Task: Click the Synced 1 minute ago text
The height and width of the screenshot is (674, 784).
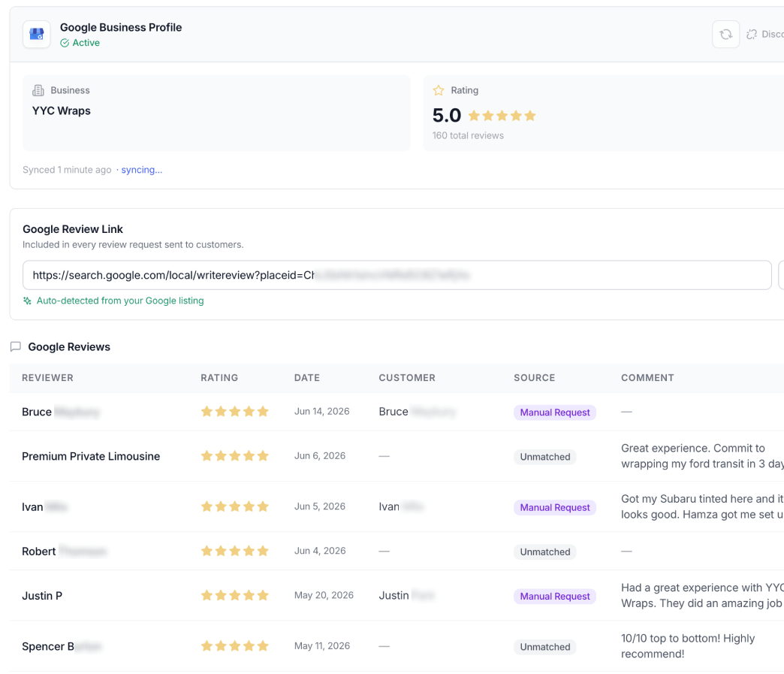Action: pyautogui.click(x=67, y=170)
